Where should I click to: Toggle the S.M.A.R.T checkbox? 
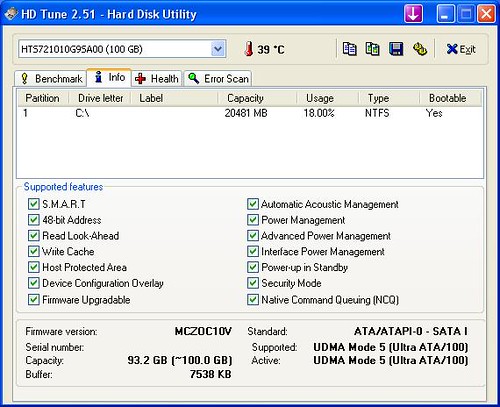pos(33,204)
